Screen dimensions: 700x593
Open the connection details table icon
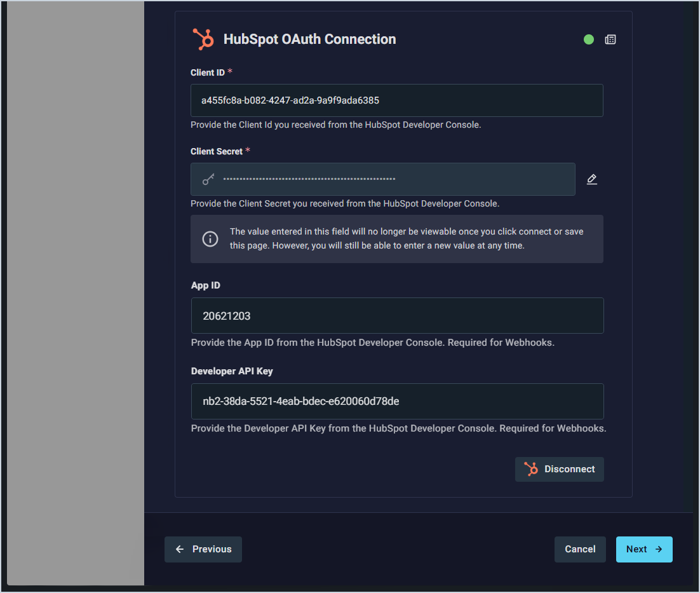coord(610,39)
